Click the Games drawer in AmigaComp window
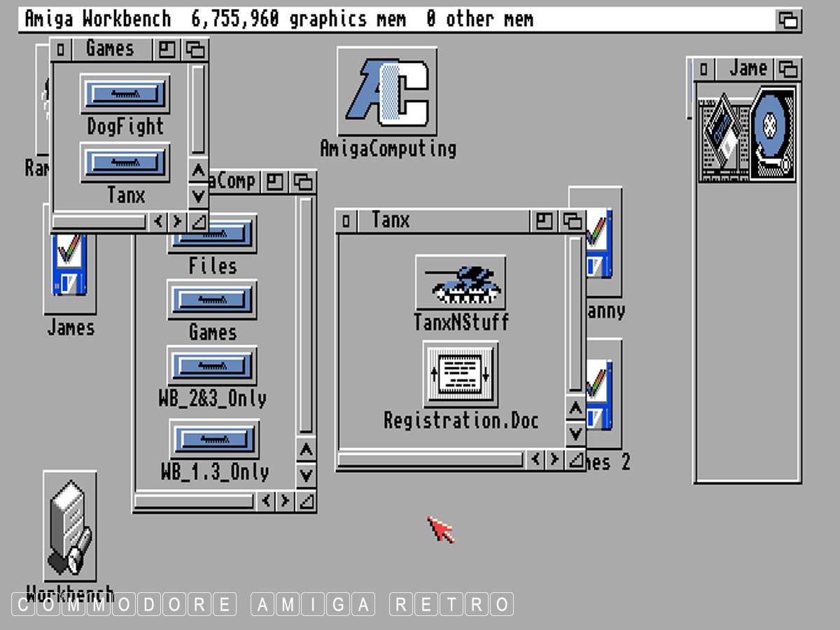 click(x=212, y=300)
